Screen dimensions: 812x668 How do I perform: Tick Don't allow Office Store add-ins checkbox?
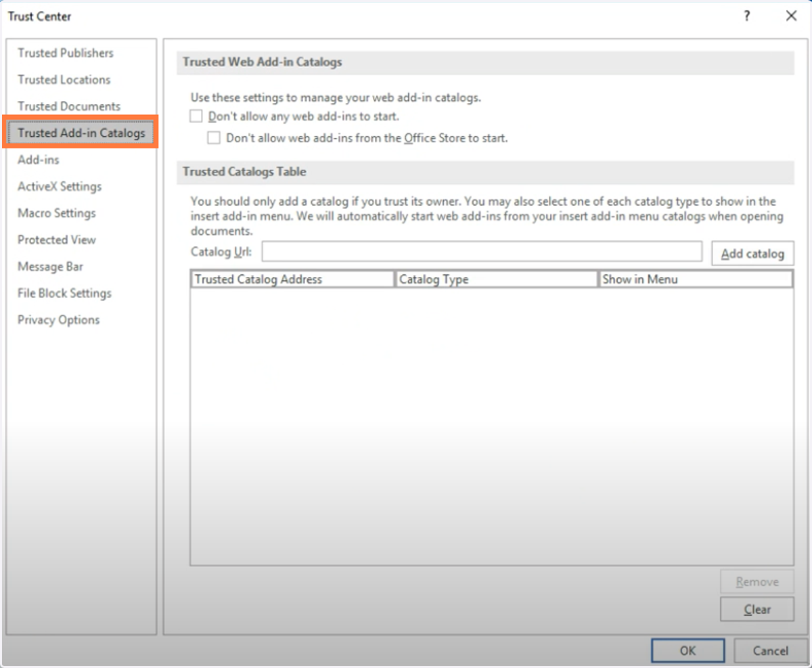point(214,138)
